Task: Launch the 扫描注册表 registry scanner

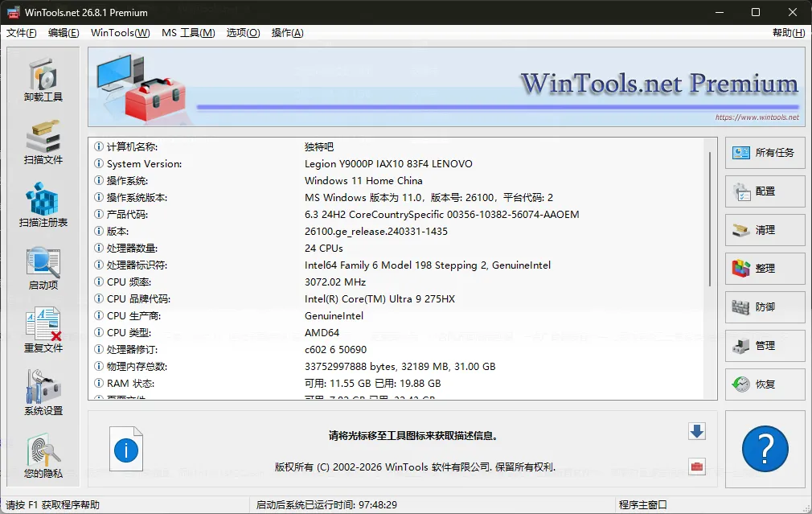Action: [x=43, y=205]
